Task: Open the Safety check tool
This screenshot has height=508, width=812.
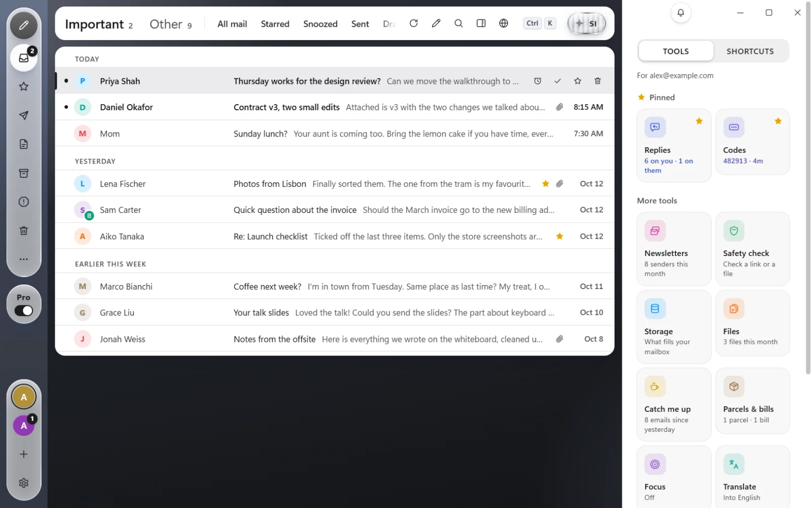Action: (753, 249)
